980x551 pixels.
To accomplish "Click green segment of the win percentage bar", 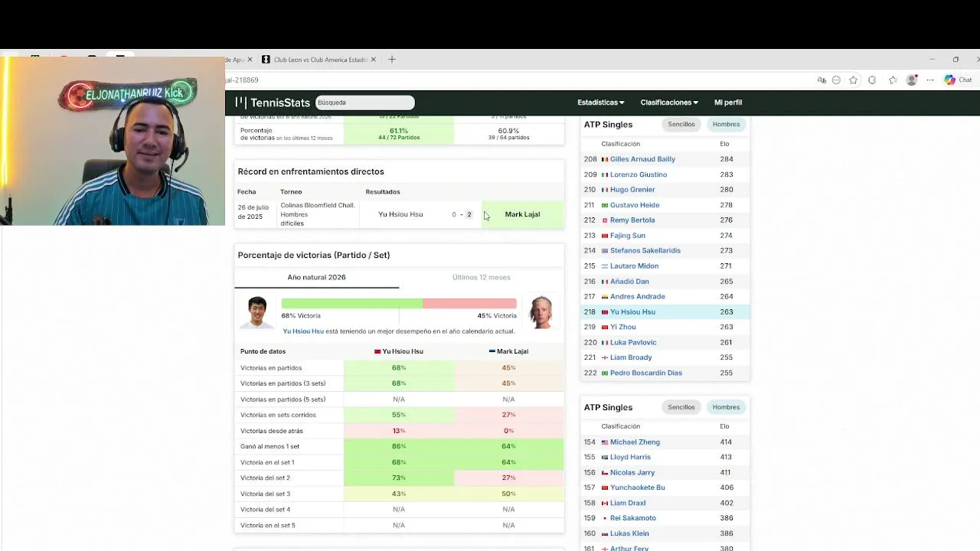I will (351, 304).
